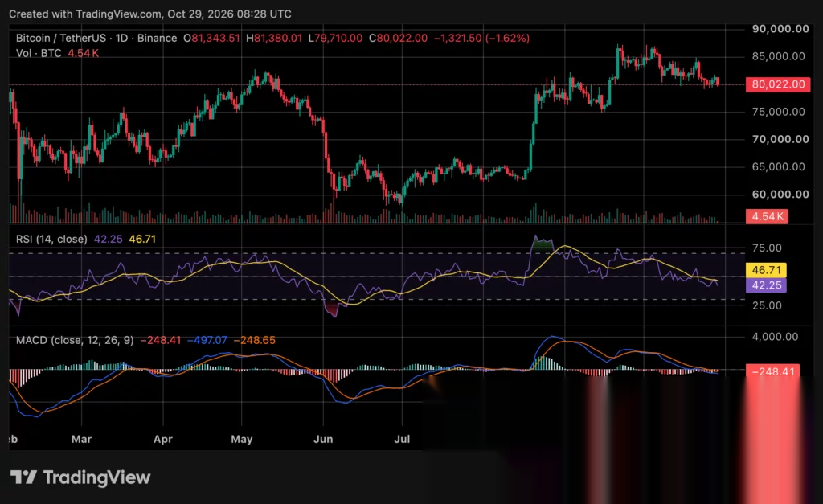The height and width of the screenshot is (504, 823).
Task: Select the Vol · BTC indicator label
Action: [x=39, y=53]
